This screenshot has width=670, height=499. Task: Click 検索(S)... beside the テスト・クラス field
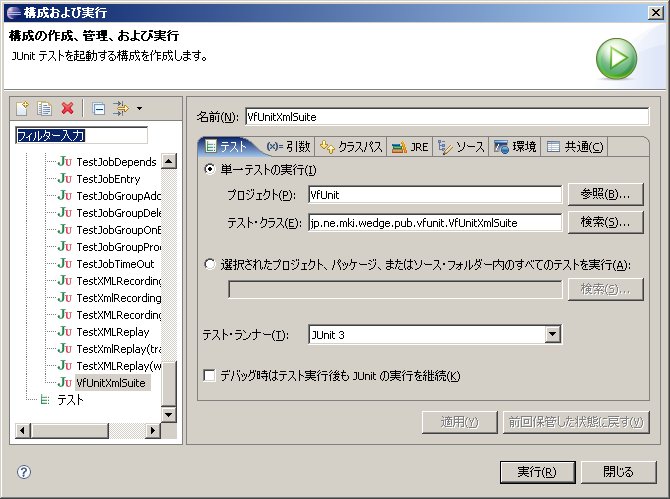[x=605, y=222]
